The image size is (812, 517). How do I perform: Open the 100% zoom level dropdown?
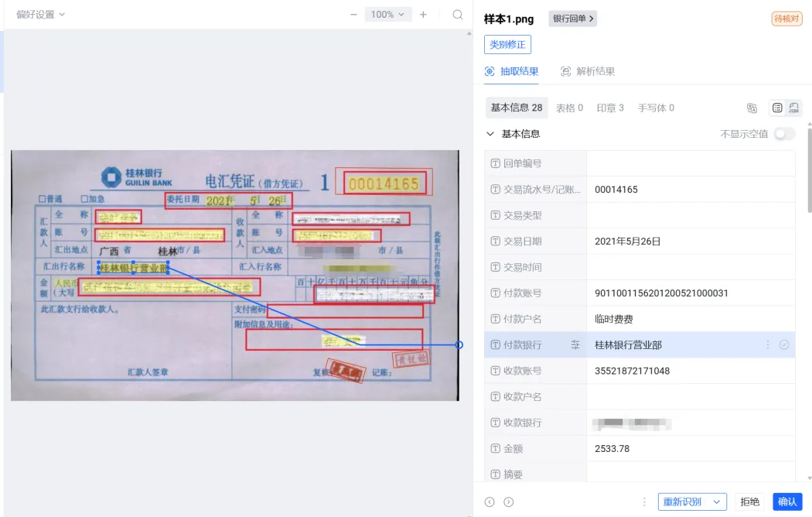coord(387,15)
